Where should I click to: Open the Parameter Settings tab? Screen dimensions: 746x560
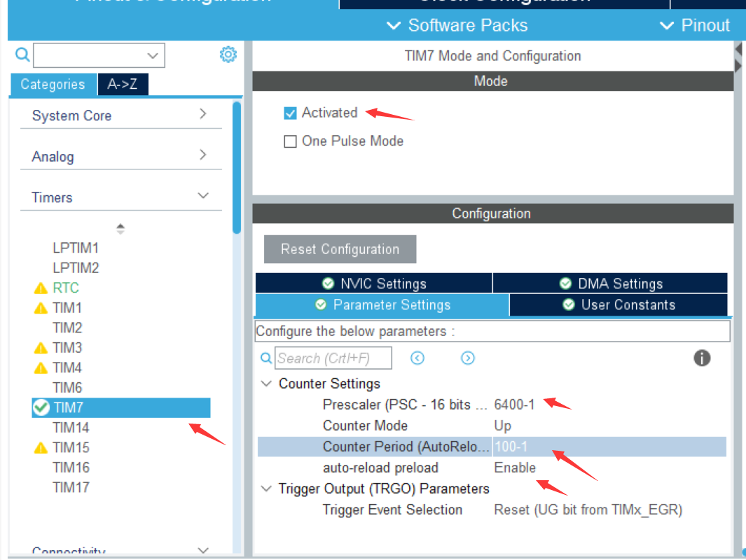click(x=382, y=304)
